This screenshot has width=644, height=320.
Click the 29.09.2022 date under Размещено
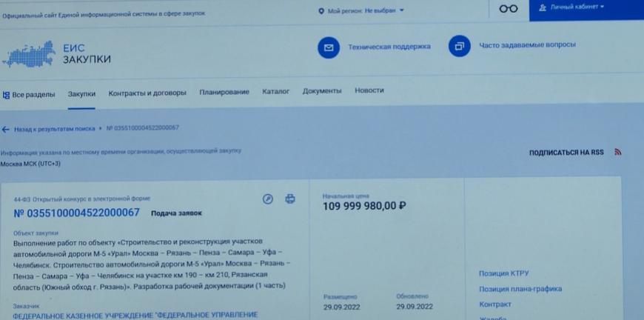point(342,307)
